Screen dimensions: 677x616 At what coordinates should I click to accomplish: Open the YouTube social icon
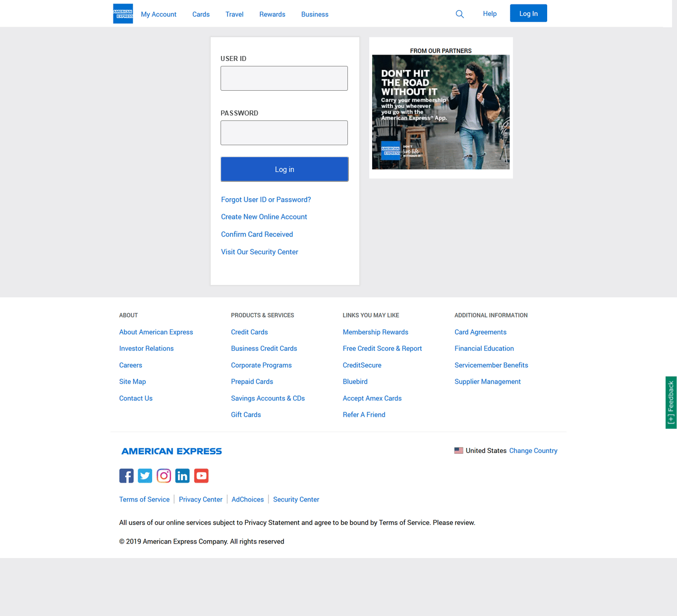(201, 476)
